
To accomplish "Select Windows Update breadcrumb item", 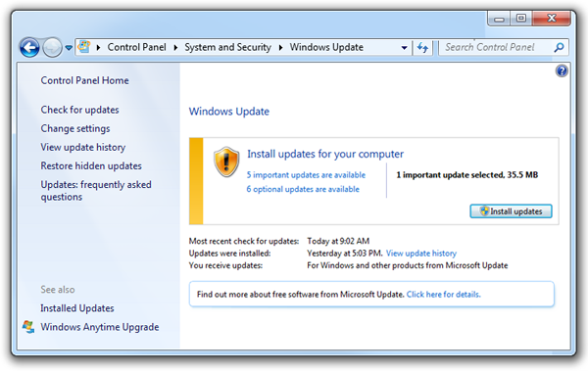I will point(326,47).
